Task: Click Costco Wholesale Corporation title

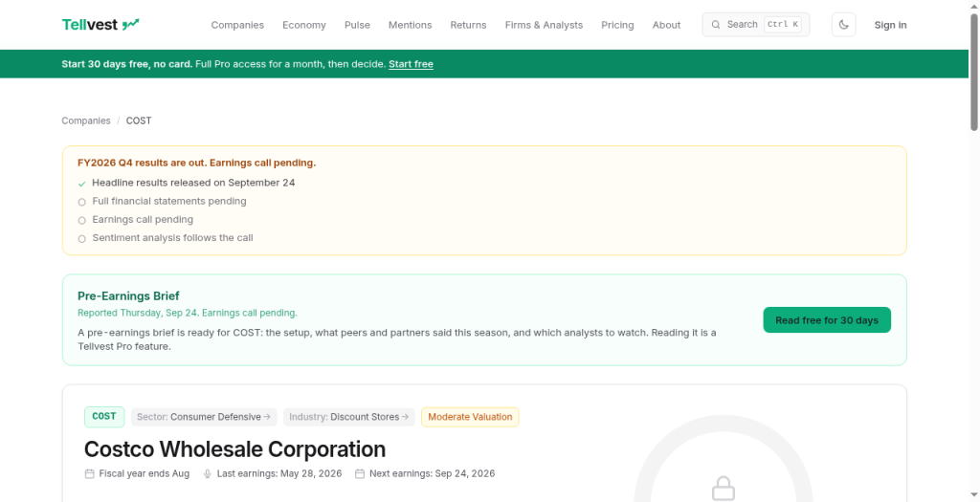Action: pyautogui.click(x=235, y=448)
